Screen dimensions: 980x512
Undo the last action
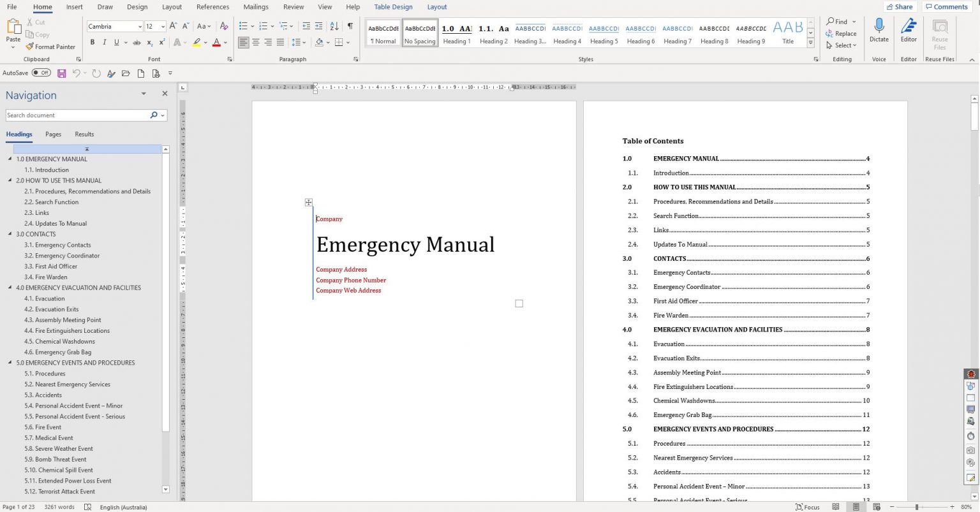(77, 73)
